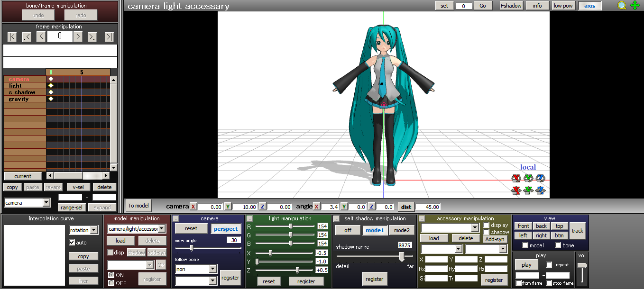The width and height of the screenshot is (644, 289).
Task: Open the right dropdown below accessory delete
Action: pos(486,249)
